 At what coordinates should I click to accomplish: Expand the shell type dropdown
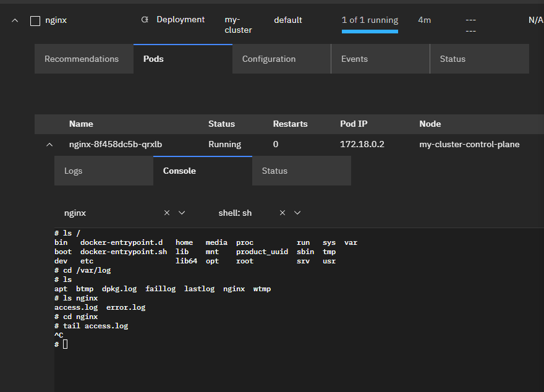(x=297, y=213)
